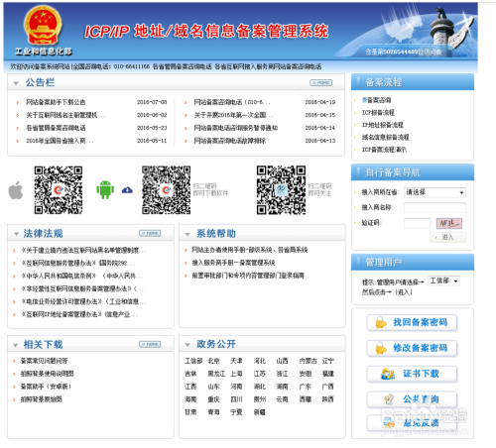Click MORE button in 公告栏 header
The height and width of the screenshot is (448, 496).
tap(320, 82)
